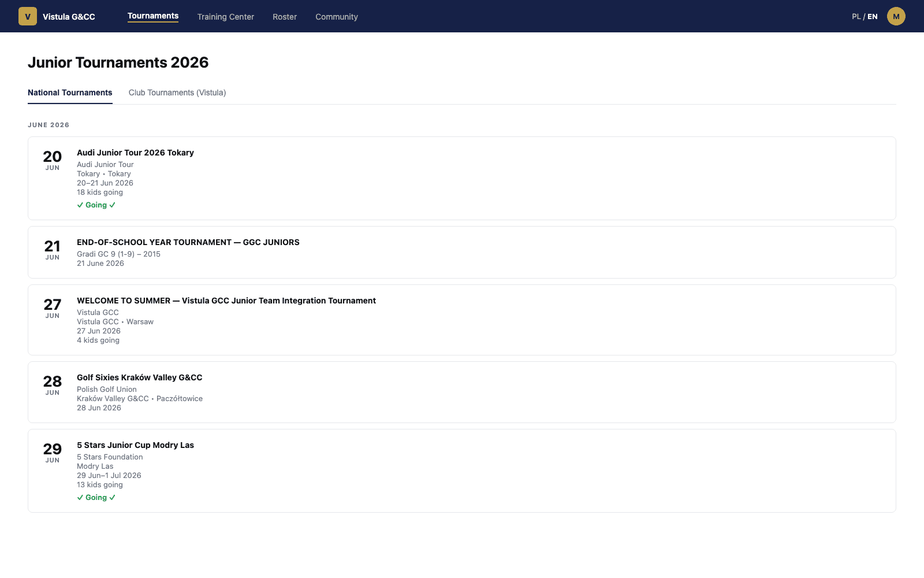
Task: Click the 28 JUN date badge
Action: 53,385
